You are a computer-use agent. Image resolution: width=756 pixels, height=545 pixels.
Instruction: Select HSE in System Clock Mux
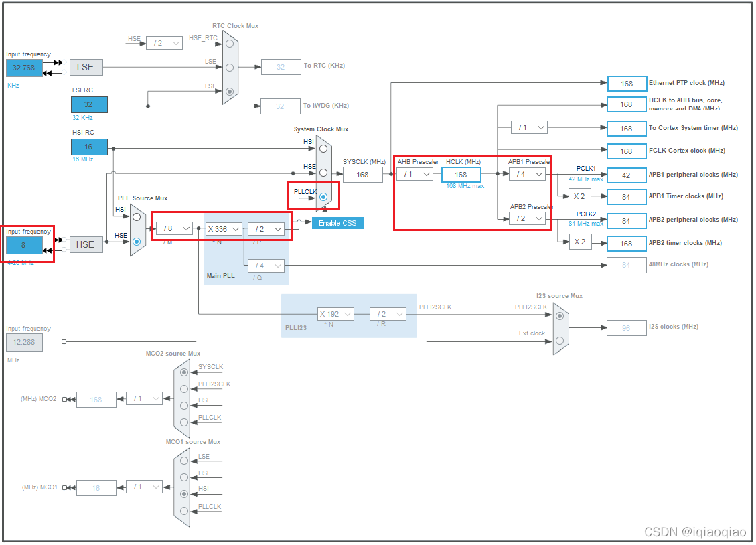click(323, 173)
